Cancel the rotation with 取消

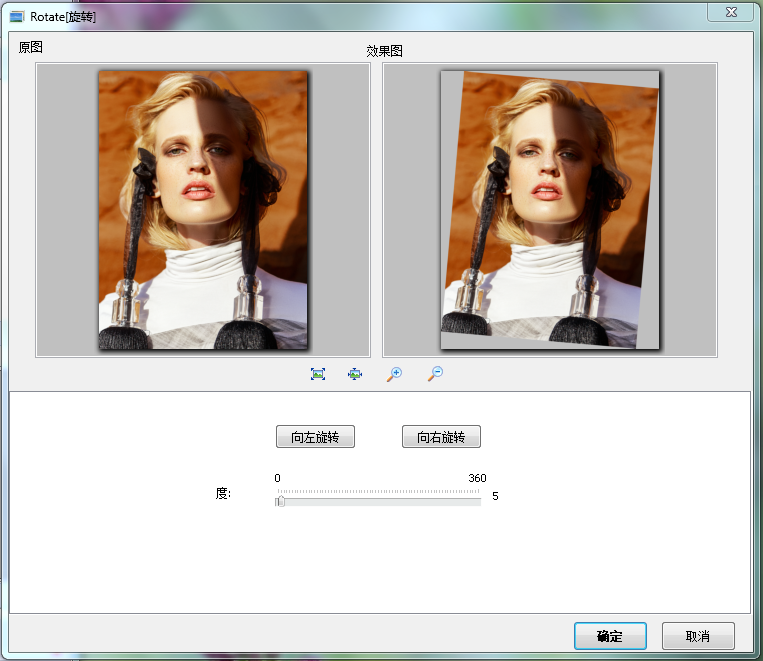[x=698, y=636]
